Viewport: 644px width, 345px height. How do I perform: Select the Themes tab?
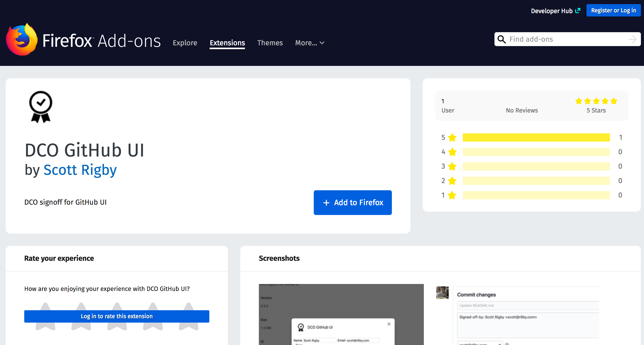click(270, 42)
